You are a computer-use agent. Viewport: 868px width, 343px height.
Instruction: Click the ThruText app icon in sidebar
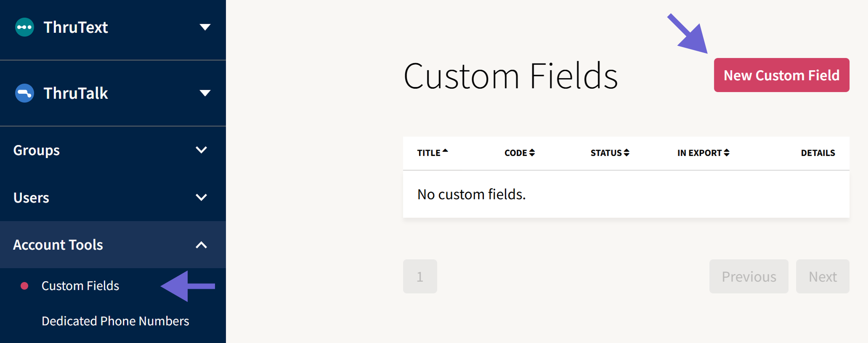pyautogui.click(x=24, y=27)
